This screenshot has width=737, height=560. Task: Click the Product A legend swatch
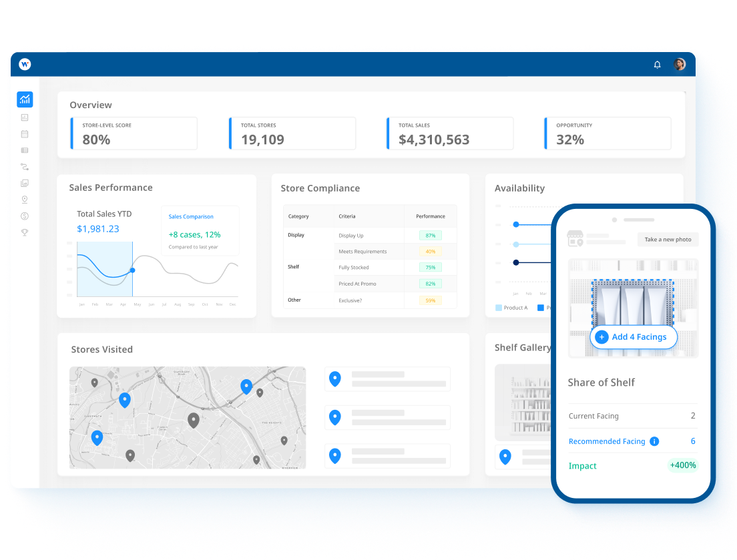498,308
